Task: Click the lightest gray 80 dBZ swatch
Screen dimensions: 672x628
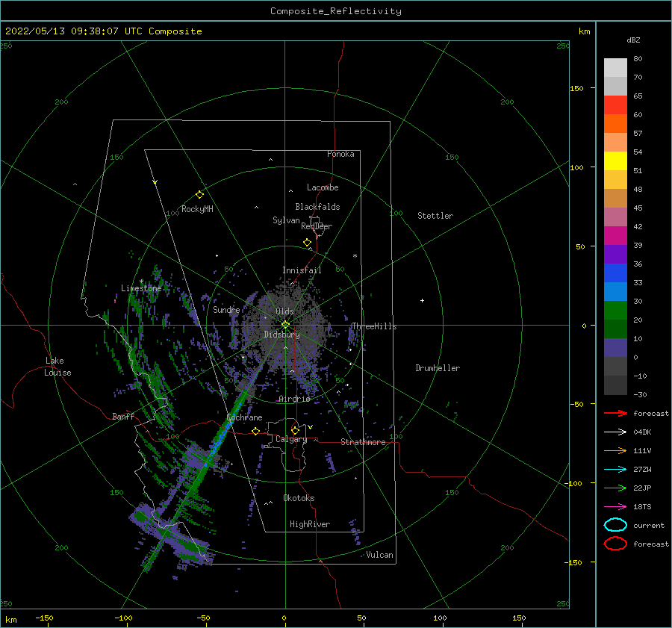Action: tap(615, 68)
